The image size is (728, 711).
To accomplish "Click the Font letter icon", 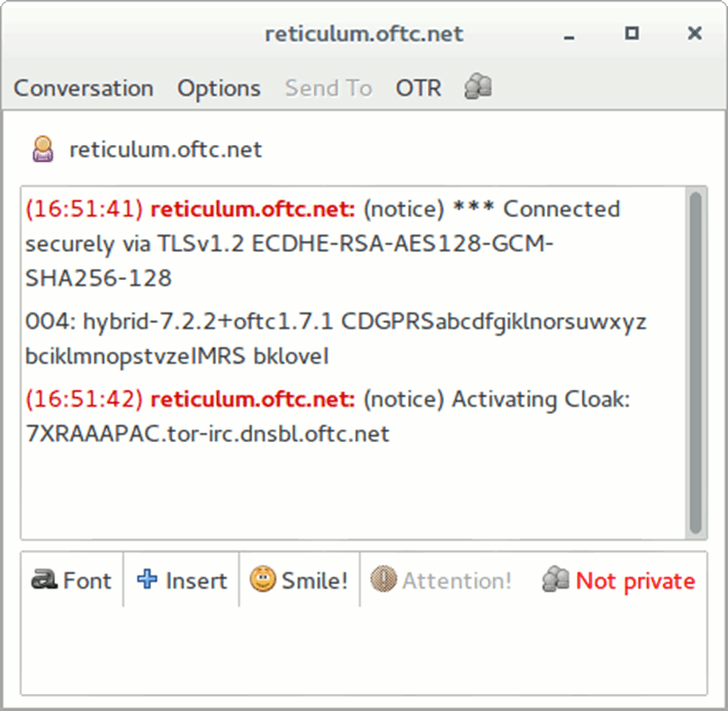I will pyautogui.click(x=43, y=580).
